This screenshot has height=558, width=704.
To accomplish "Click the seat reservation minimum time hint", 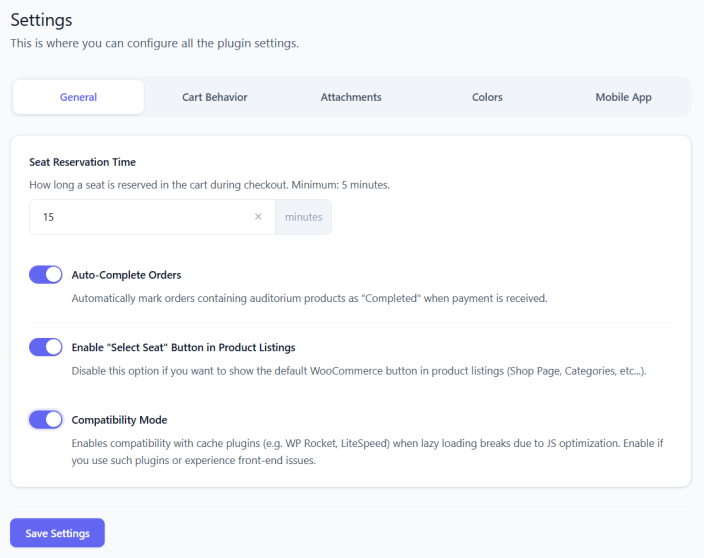I will (209, 185).
